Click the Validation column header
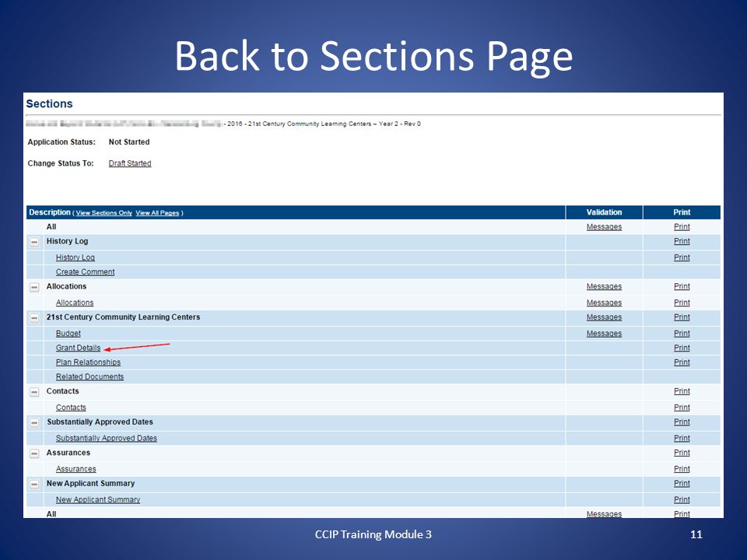The width and height of the screenshot is (747, 560). 604,212
